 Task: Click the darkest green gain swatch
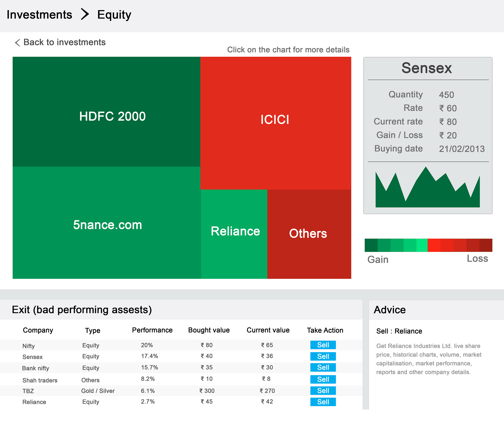[x=371, y=245]
